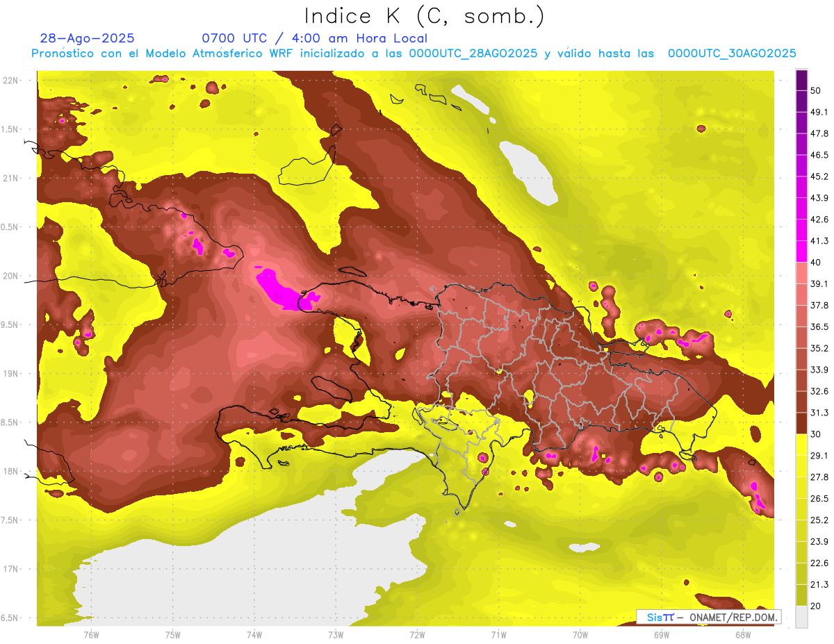Select the legend value "35.2"
The height and width of the screenshot is (644, 834).
click(x=819, y=348)
